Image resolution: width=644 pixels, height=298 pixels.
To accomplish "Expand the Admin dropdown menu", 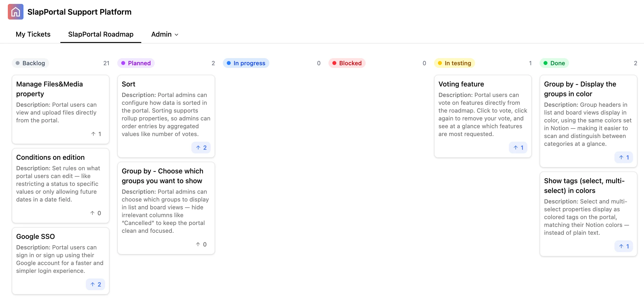I will coord(164,34).
